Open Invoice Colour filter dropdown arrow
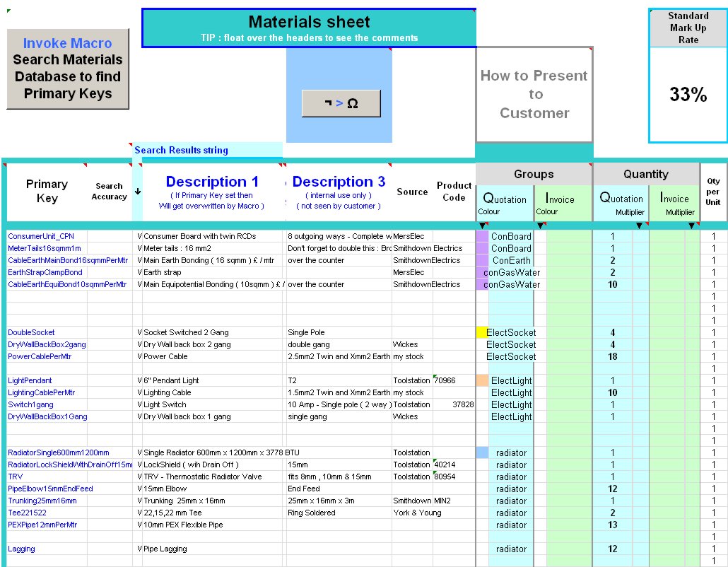Screen dimensions: 728x567 coord(540,226)
